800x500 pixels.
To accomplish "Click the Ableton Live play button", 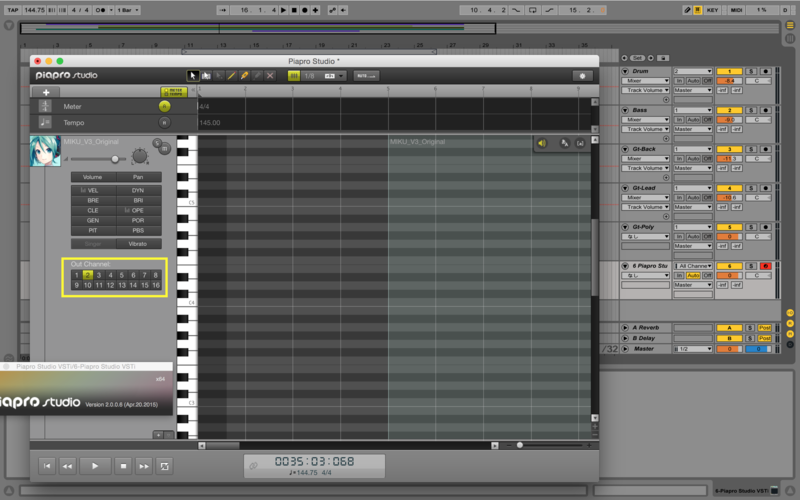I will click(x=284, y=10).
